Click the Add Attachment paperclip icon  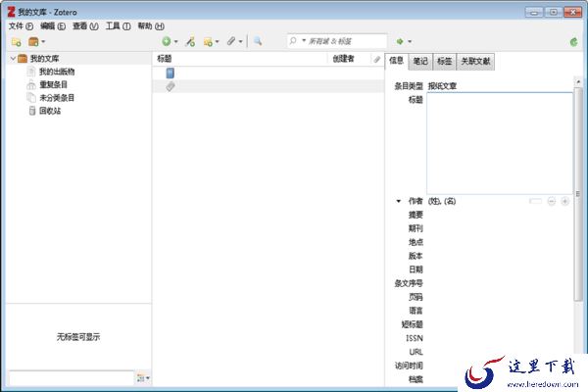tap(231, 41)
